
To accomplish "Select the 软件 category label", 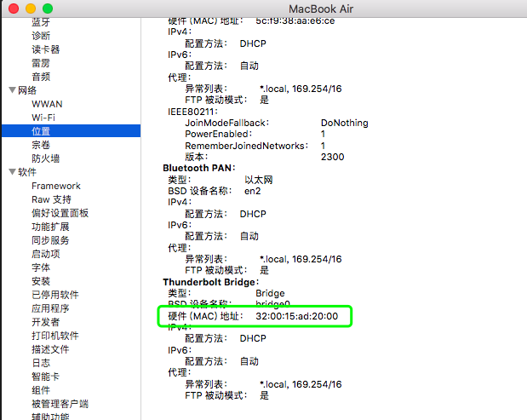I will tap(27, 172).
